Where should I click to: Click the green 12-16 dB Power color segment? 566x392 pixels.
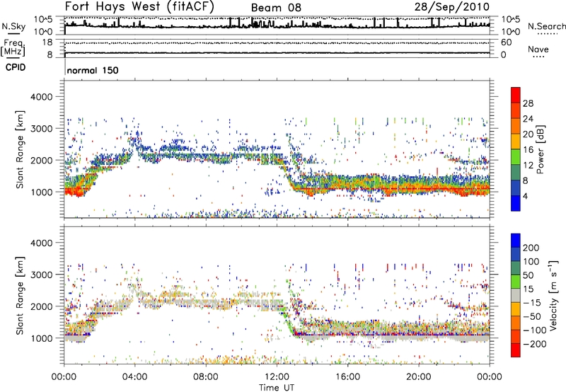(x=516, y=156)
